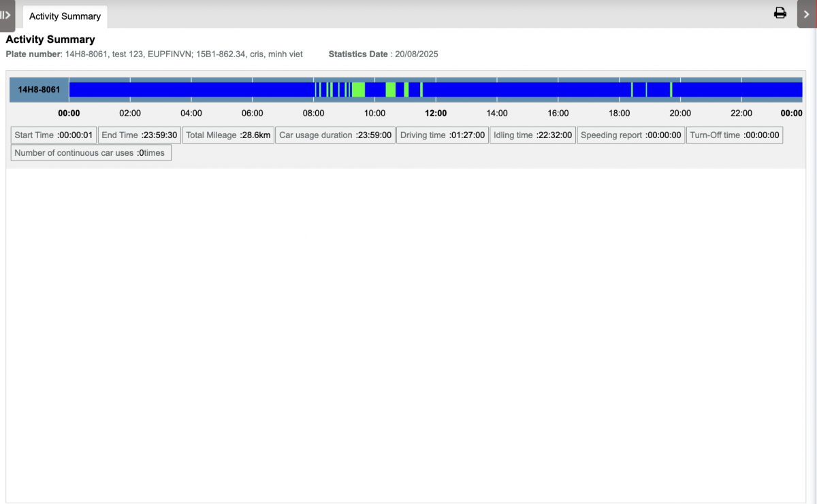Click the End Time :23:59:30 box
This screenshot has height=504, width=817.
point(140,135)
